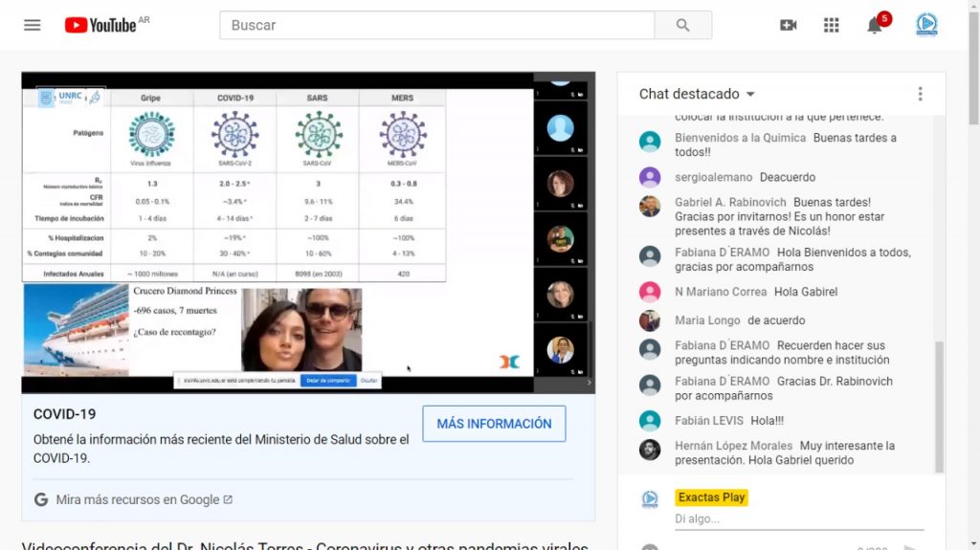
Task: Open the YouTube hamburger guide menu
Action: (32, 25)
